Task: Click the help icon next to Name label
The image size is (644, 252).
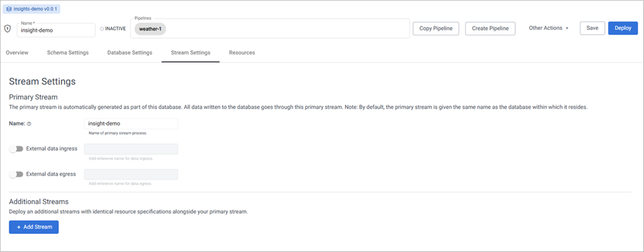Action: tap(29, 124)
